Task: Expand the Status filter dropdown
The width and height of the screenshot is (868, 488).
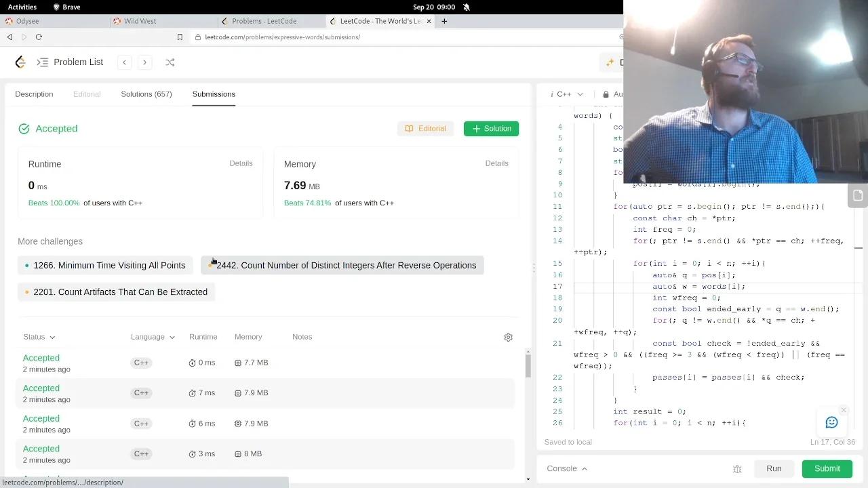Action: tap(39, 337)
